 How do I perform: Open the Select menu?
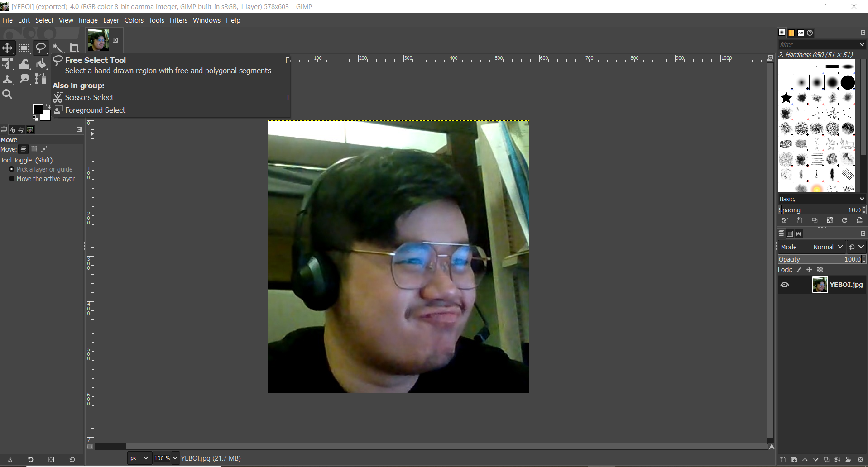pos(44,20)
